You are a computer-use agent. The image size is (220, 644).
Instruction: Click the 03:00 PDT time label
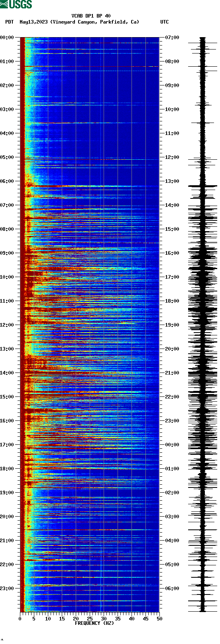[x=7, y=109]
